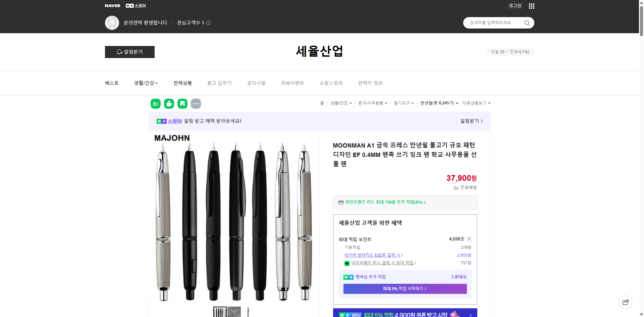This screenshot has height=317, width=644.
Task: Switch to the 전체상품 tab
Action: coord(182,83)
